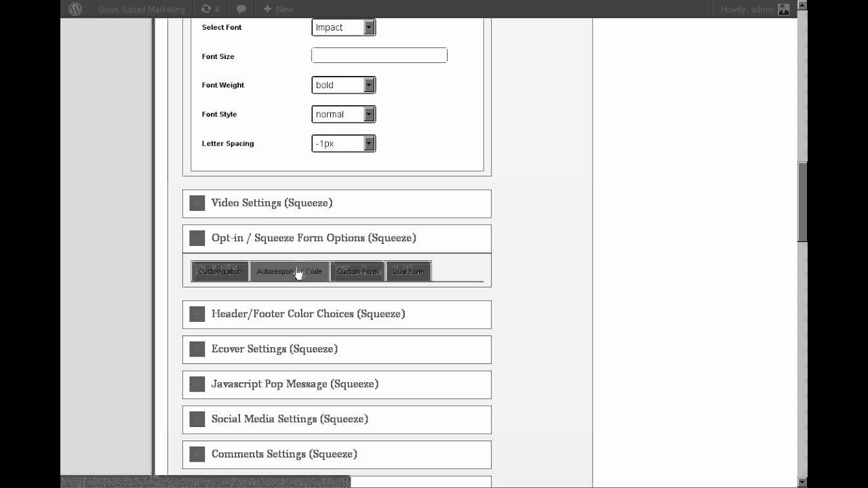Click the vertical scrollbar thumb

803,202
